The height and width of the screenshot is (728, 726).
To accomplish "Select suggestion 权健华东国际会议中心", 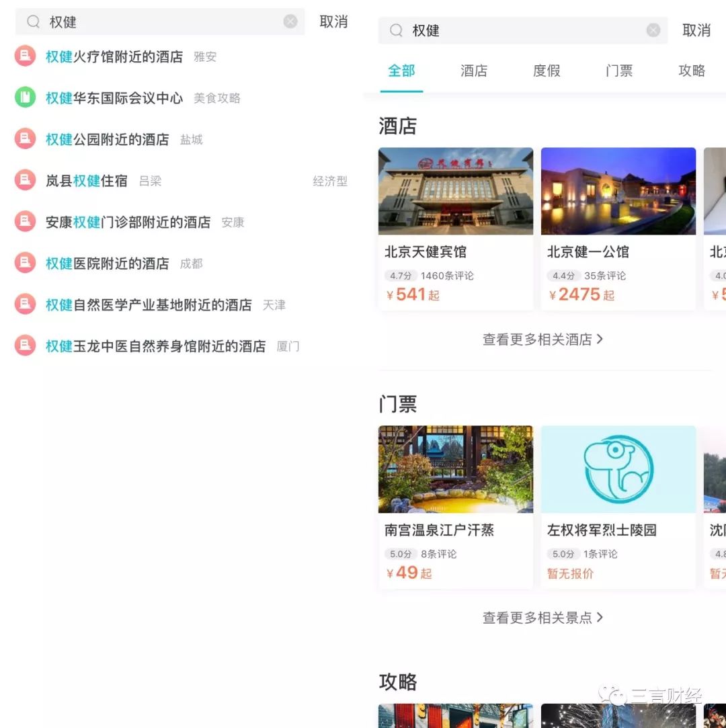I will coord(114,98).
